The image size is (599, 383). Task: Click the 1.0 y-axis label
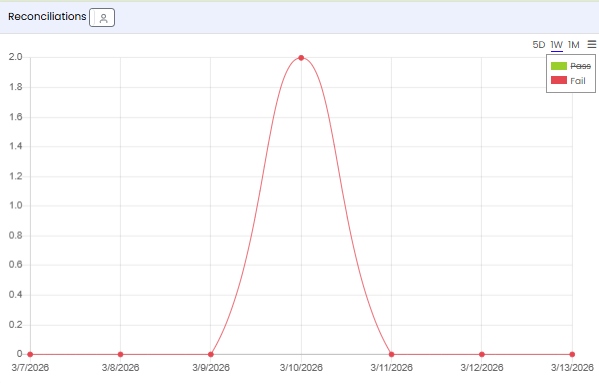tap(16, 205)
